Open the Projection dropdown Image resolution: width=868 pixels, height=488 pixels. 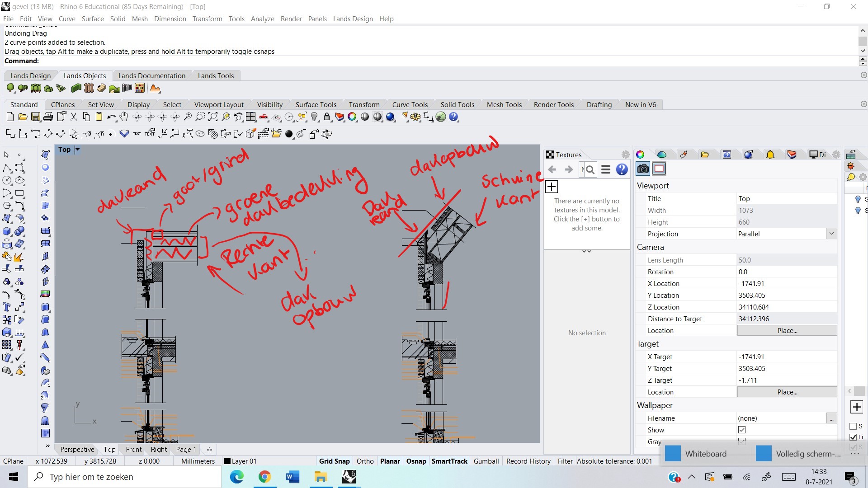click(x=831, y=234)
